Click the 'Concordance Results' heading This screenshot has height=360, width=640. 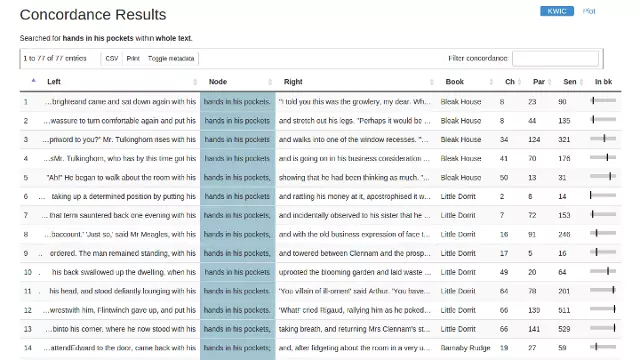click(93, 15)
